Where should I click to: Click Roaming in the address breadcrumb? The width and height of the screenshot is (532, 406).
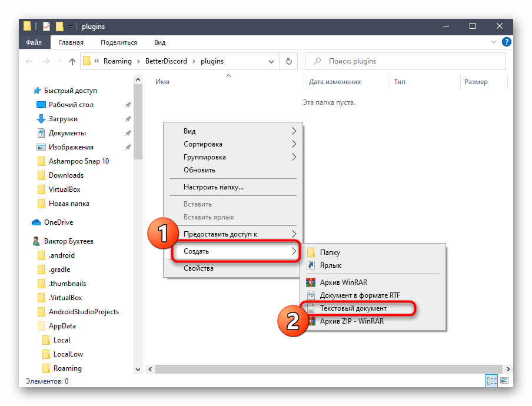click(x=117, y=61)
